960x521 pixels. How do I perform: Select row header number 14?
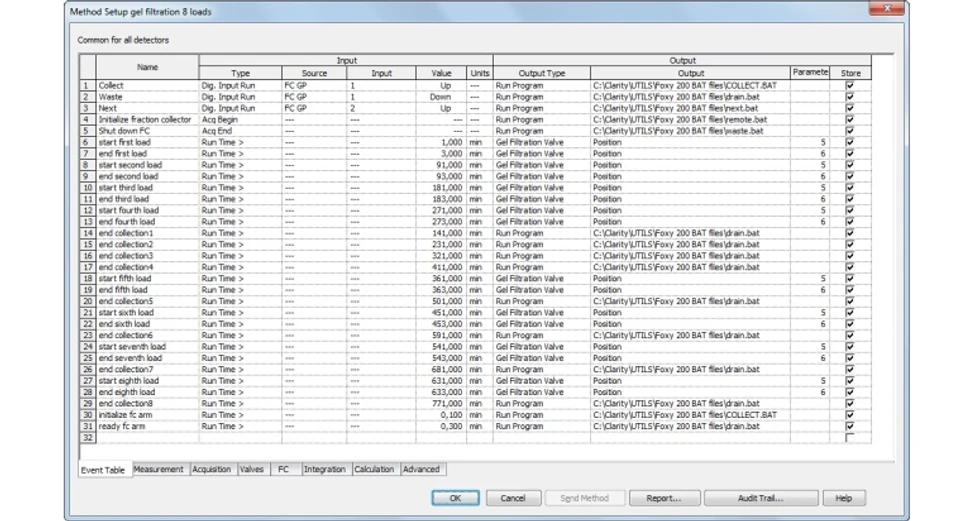click(88, 233)
